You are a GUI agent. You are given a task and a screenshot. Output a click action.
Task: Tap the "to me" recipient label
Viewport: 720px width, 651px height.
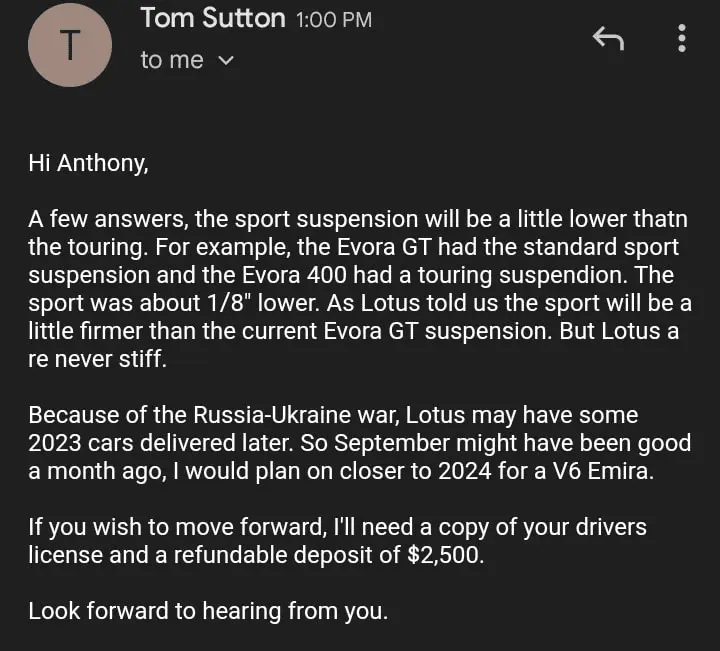point(172,61)
